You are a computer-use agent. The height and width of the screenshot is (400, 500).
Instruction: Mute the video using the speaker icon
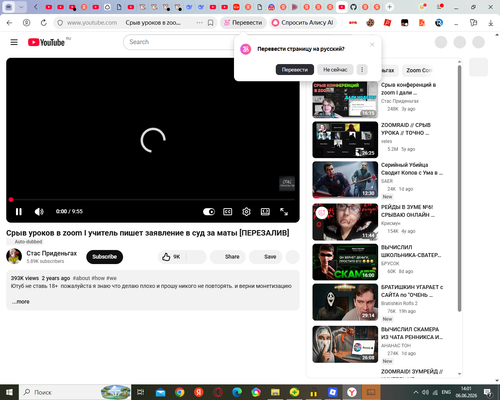pyautogui.click(x=39, y=212)
